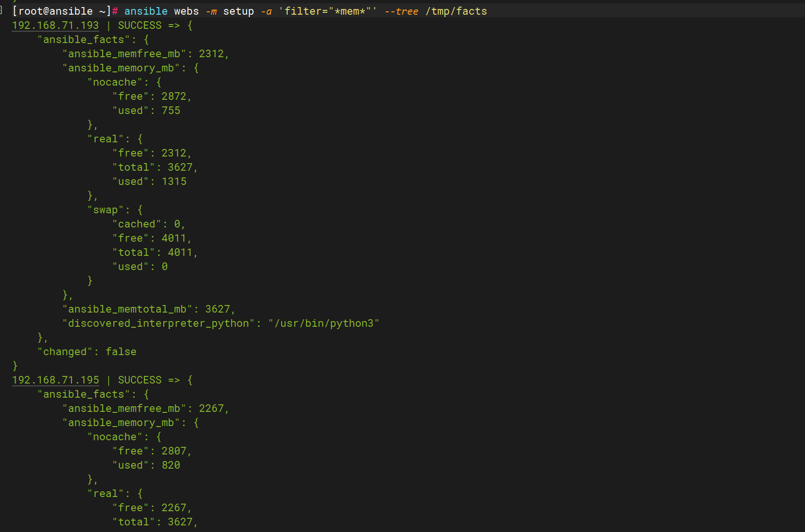
Task: Click the nocache "used": 820 line
Action: [146, 465]
